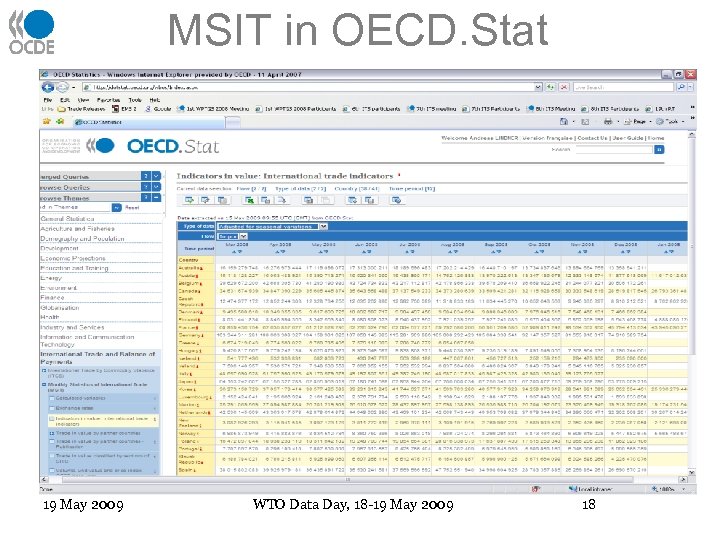Image resolution: width=720 pixels, height=540 pixels.
Task: Click the vertical scrollbar up arrow
Action: point(692,135)
